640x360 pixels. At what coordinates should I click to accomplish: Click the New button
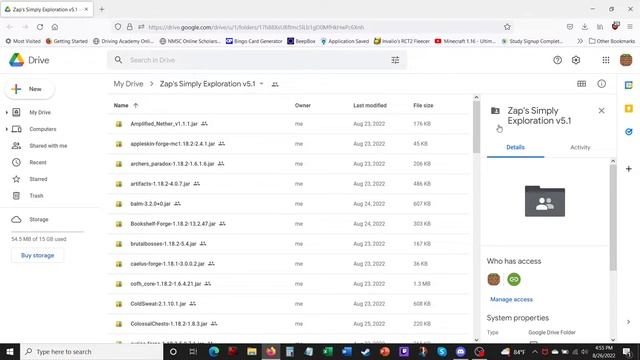click(x=29, y=89)
